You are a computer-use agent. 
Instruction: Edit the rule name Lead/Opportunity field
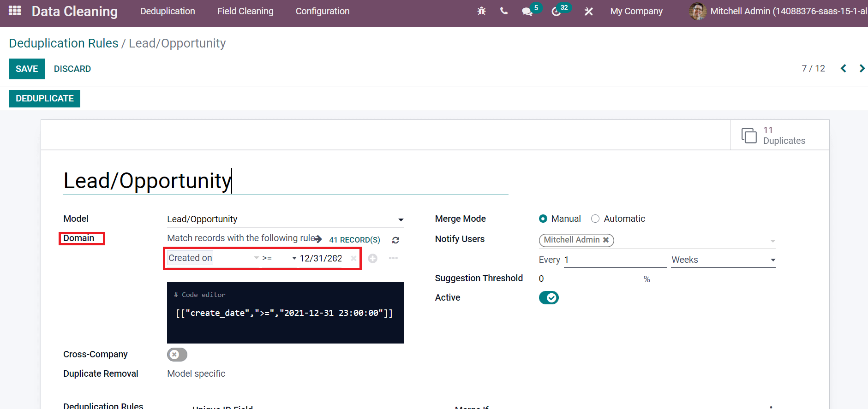coord(286,180)
